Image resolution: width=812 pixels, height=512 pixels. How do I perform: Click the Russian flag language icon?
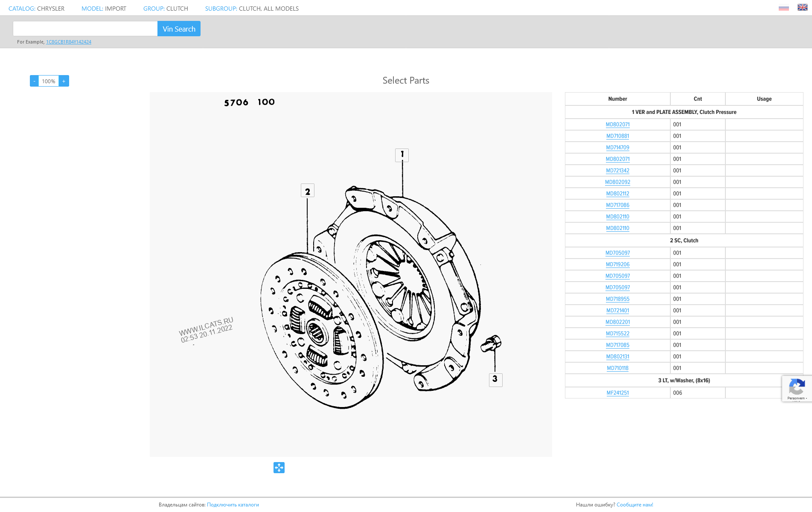click(783, 8)
